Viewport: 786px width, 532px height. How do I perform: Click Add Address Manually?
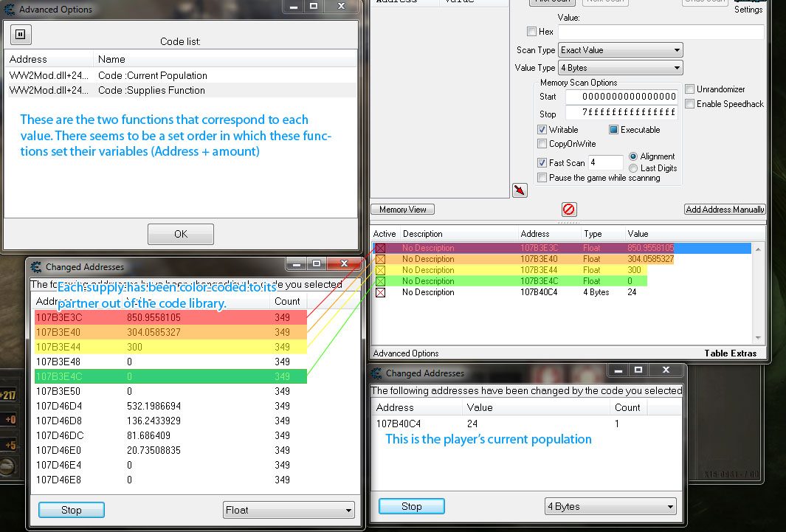tap(724, 210)
